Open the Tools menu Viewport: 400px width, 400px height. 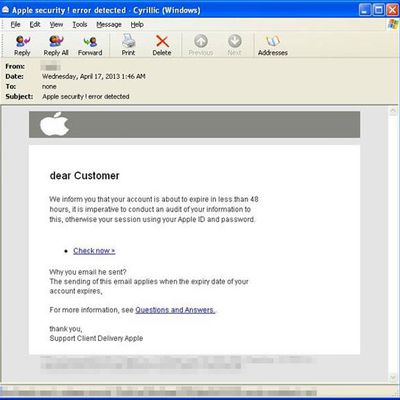[x=80, y=25]
